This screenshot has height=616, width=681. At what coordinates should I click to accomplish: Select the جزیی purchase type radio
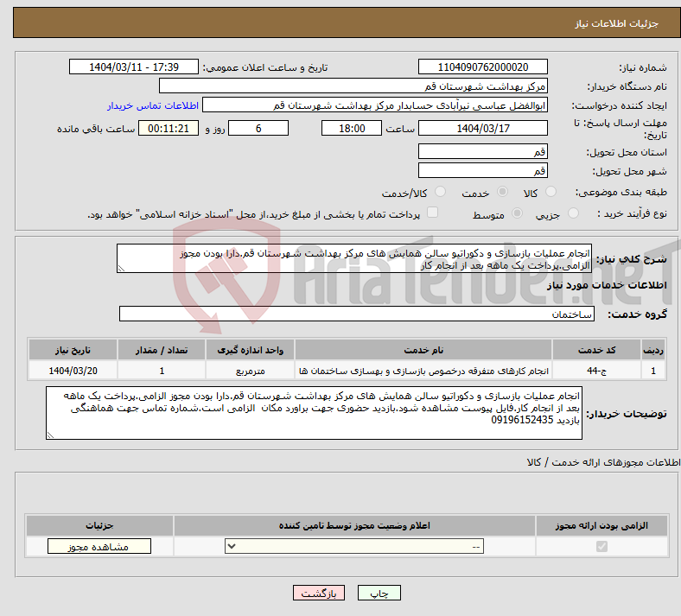pyautogui.click(x=573, y=213)
